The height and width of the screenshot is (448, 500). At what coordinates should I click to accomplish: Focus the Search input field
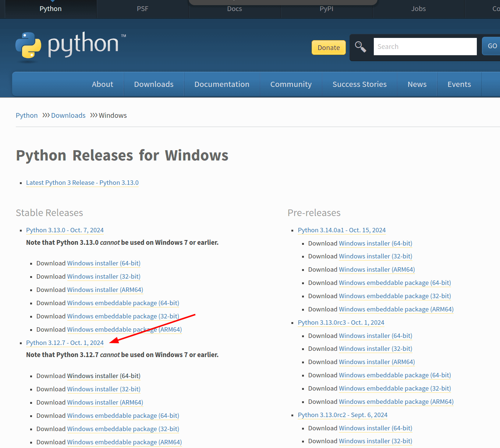(425, 47)
